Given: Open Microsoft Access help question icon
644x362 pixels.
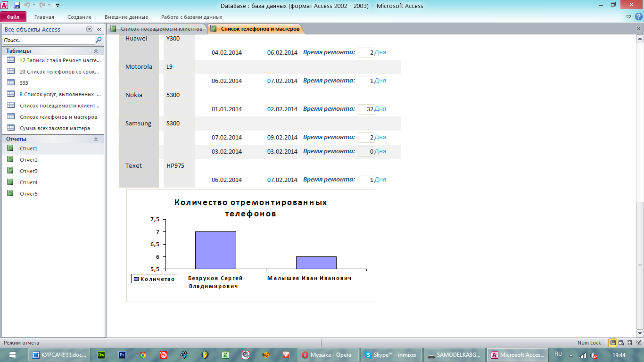Looking at the screenshot, I should click(638, 17).
